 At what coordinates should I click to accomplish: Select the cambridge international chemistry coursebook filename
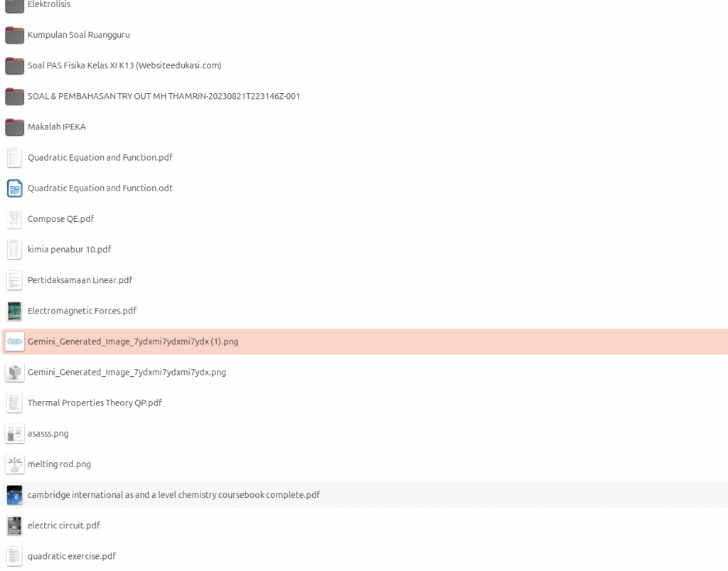tap(173, 495)
